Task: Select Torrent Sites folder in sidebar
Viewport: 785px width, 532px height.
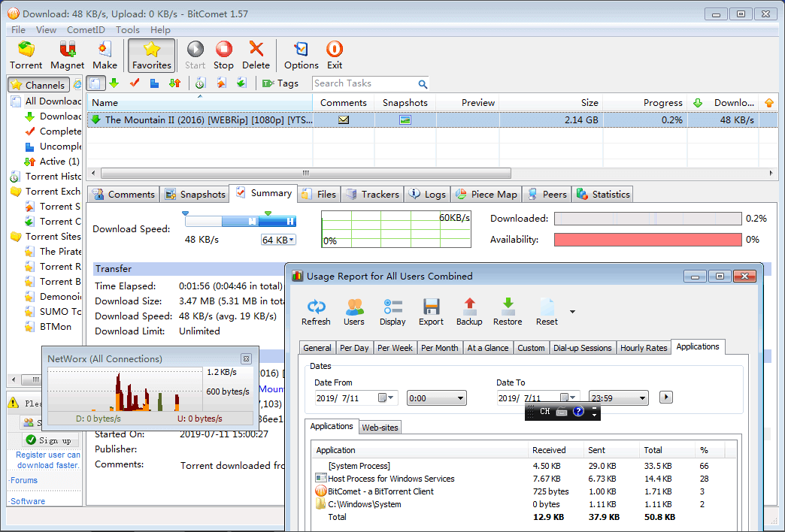Action: pos(46,236)
